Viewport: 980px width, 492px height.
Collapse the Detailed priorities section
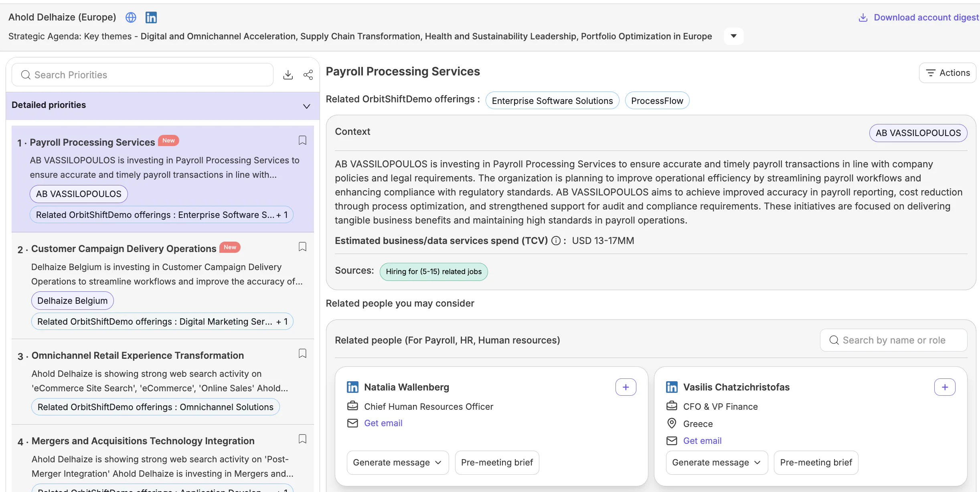click(306, 106)
